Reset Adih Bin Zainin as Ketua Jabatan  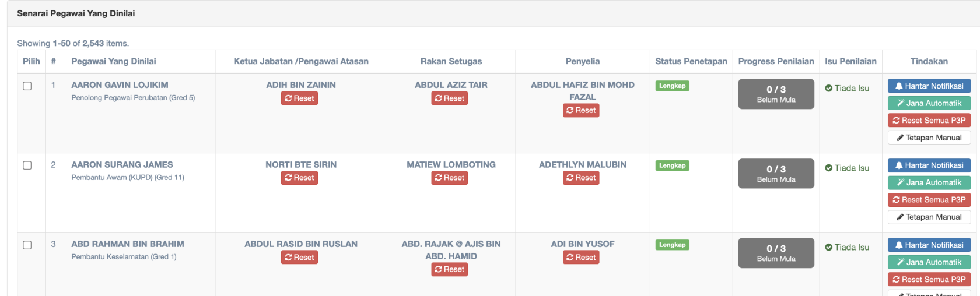tap(299, 98)
